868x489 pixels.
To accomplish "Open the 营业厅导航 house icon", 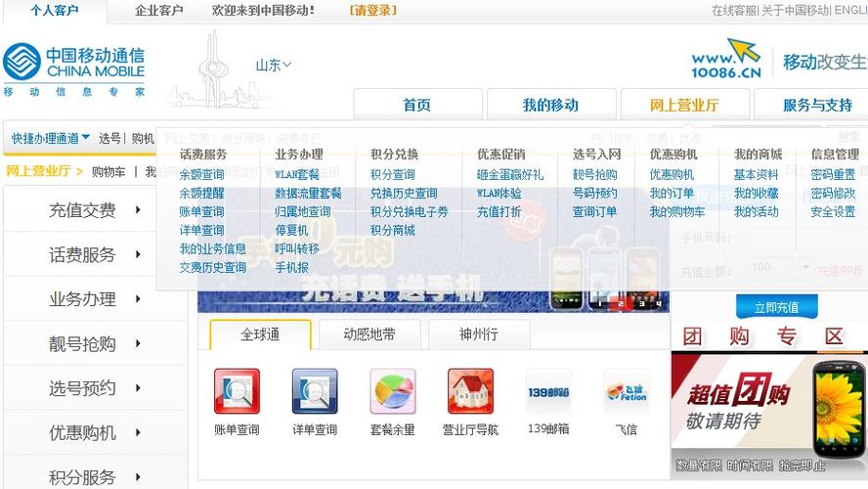I will click(x=470, y=391).
